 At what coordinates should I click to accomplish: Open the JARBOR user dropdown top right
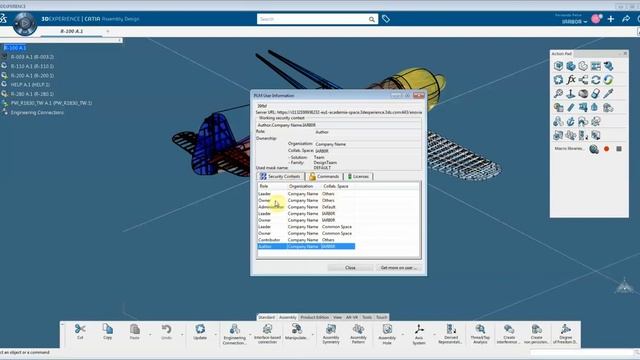(x=574, y=21)
